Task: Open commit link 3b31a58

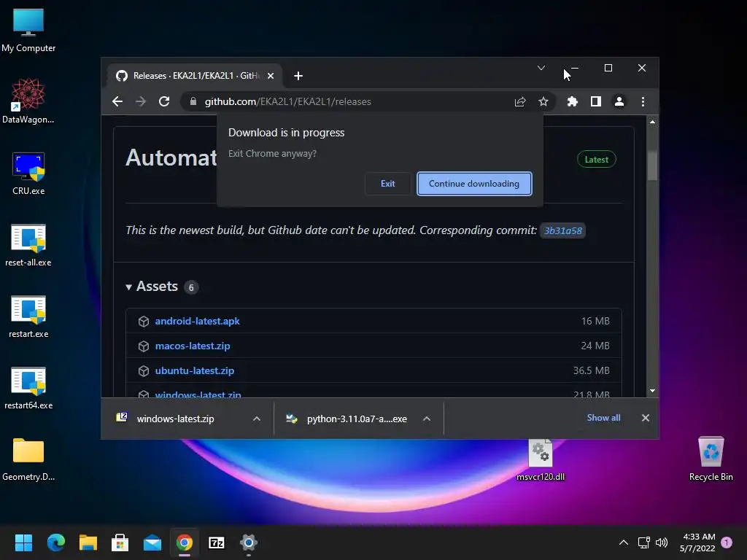Action: (562, 231)
